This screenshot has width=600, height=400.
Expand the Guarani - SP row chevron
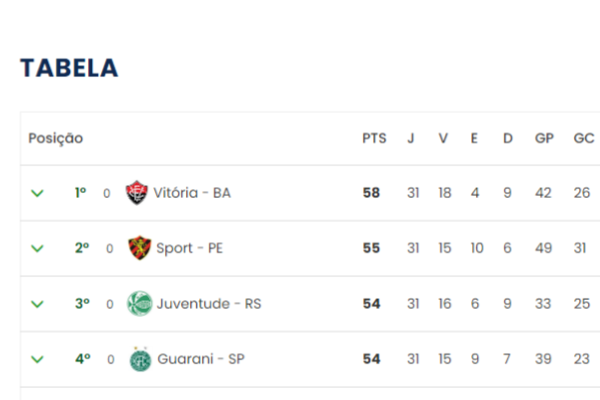37,359
